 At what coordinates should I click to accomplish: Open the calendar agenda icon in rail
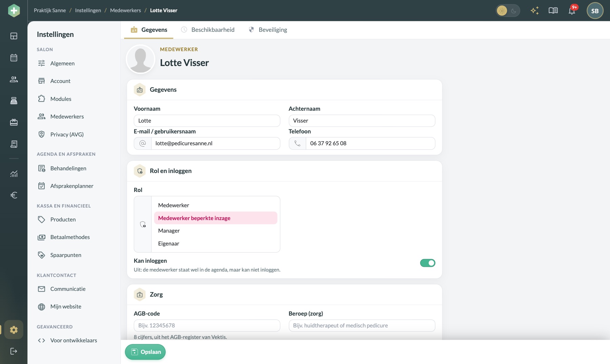click(14, 58)
